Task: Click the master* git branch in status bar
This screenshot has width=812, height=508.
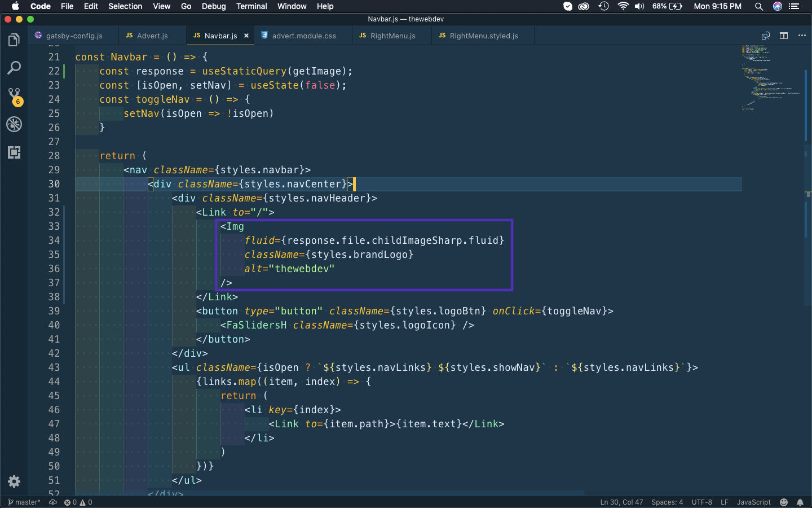Action: tap(24, 502)
